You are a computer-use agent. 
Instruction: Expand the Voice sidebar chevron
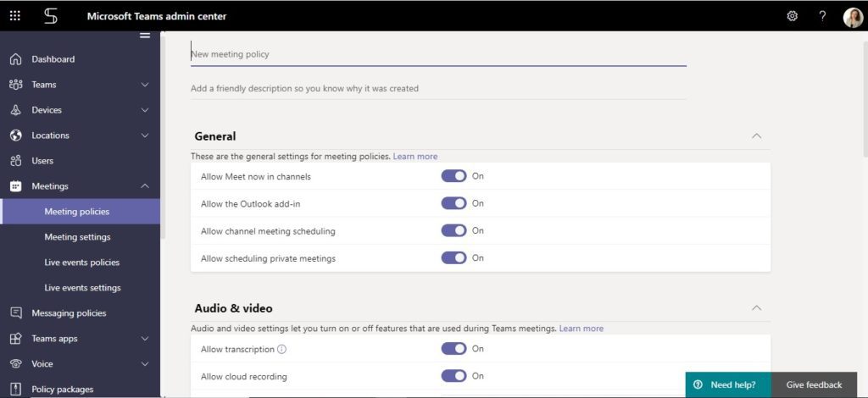tap(145, 364)
